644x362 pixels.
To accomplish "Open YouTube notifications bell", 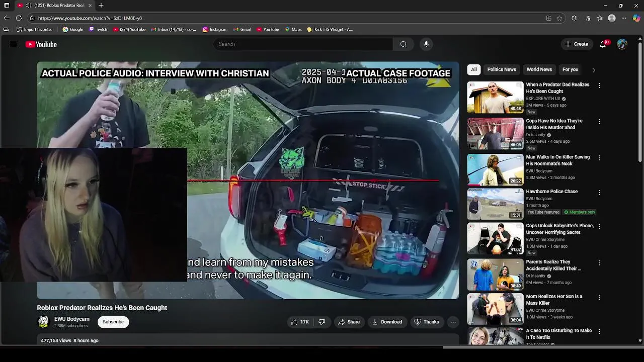I will pos(603,44).
